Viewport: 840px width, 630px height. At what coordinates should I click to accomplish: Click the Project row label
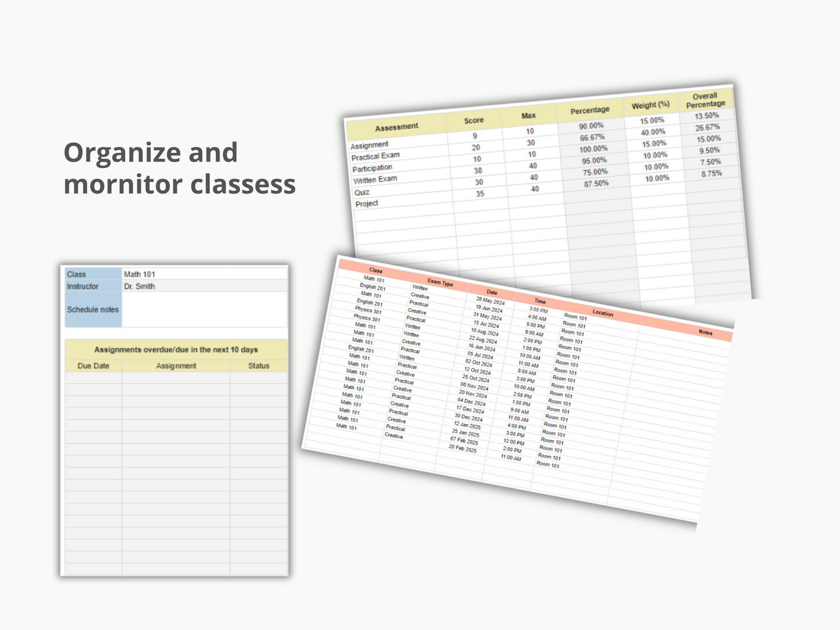[x=366, y=203]
